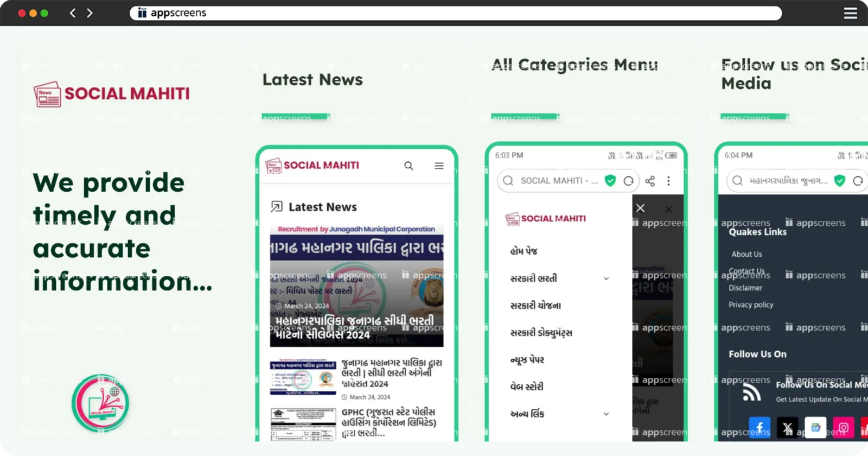Image resolution: width=868 pixels, height=456 pixels.
Task: Open the અન્ય લિંક menu item
Action: (527, 414)
